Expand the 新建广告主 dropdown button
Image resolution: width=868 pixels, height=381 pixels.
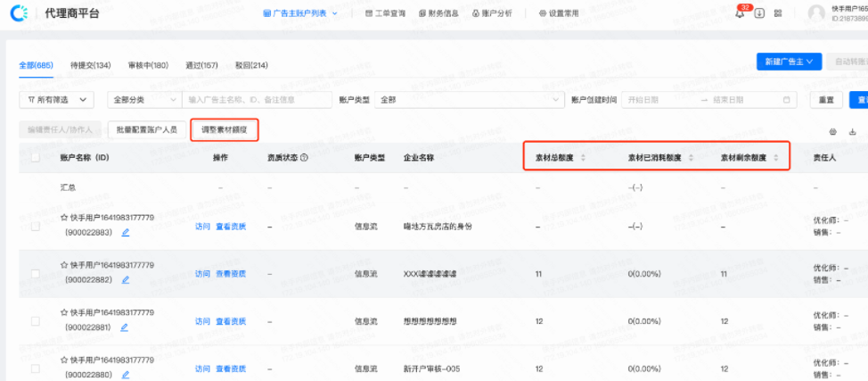point(789,62)
